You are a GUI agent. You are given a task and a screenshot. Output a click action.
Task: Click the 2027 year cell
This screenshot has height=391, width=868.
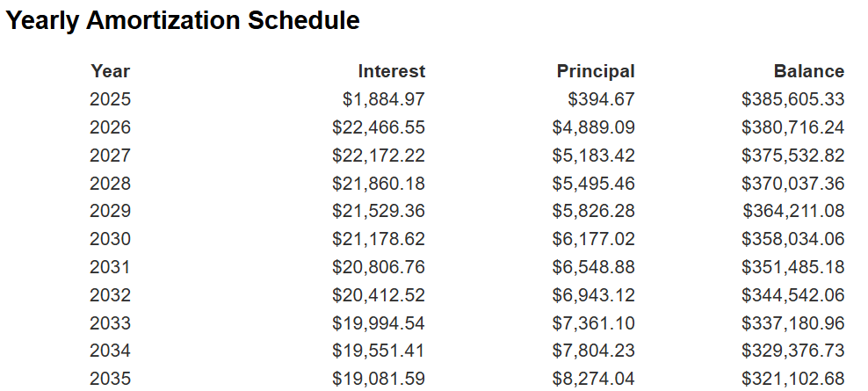pos(110,156)
